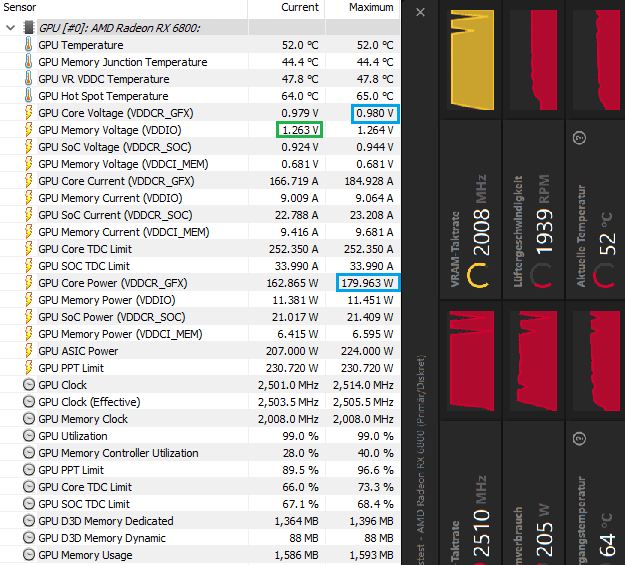Click lightning icon next to GPU PPT Limit watts row
Image resolution: width=625 pixels, height=565 pixels.
(x=28, y=368)
